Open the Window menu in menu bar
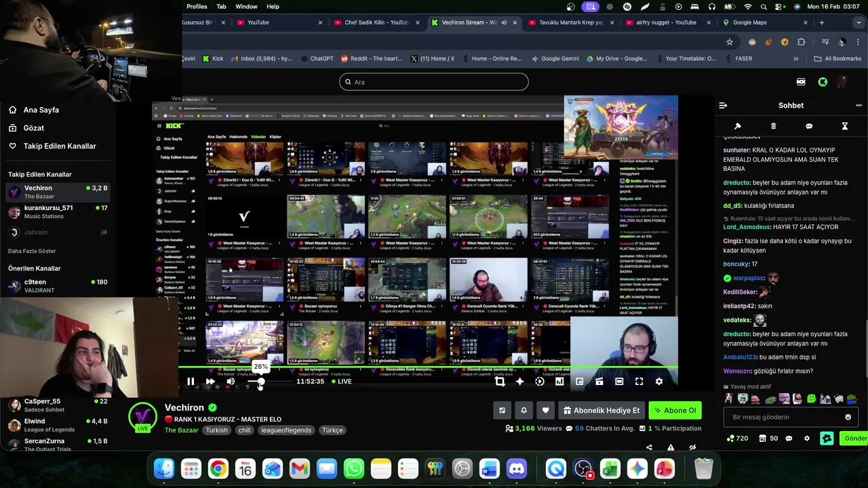Image resolution: width=868 pixels, height=488 pixels. pyautogui.click(x=246, y=7)
